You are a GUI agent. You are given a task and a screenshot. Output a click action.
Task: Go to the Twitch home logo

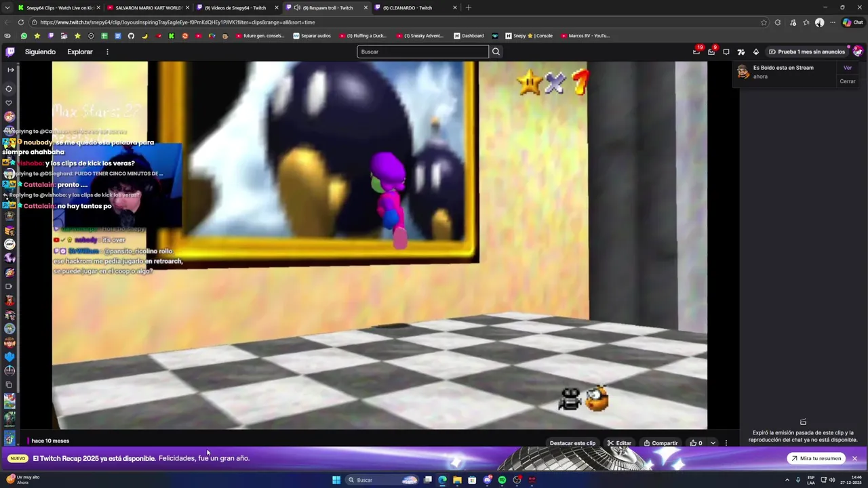pyautogui.click(x=10, y=52)
